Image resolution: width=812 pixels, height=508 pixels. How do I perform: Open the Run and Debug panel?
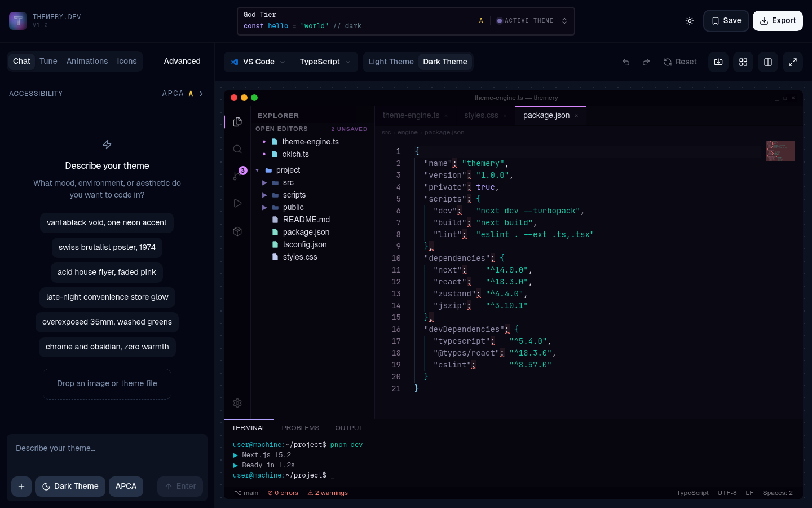(x=237, y=203)
